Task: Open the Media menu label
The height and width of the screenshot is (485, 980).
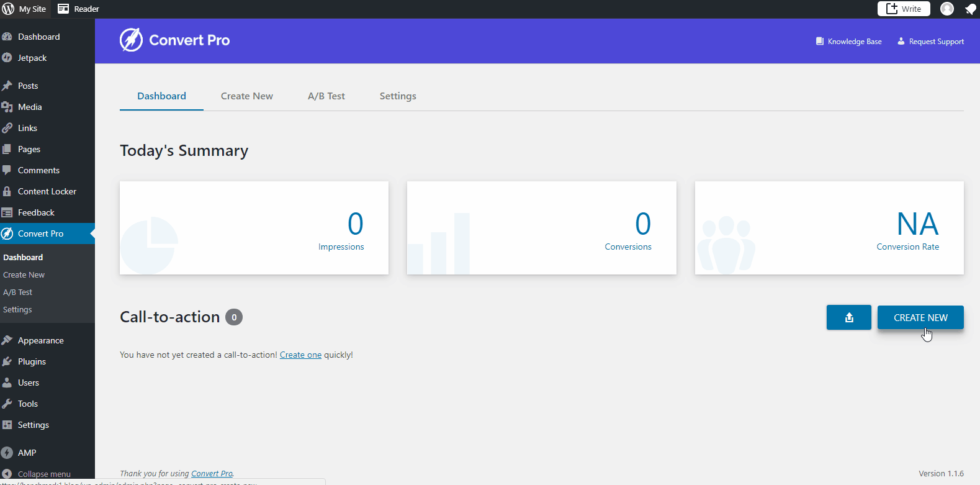Action: [30, 107]
